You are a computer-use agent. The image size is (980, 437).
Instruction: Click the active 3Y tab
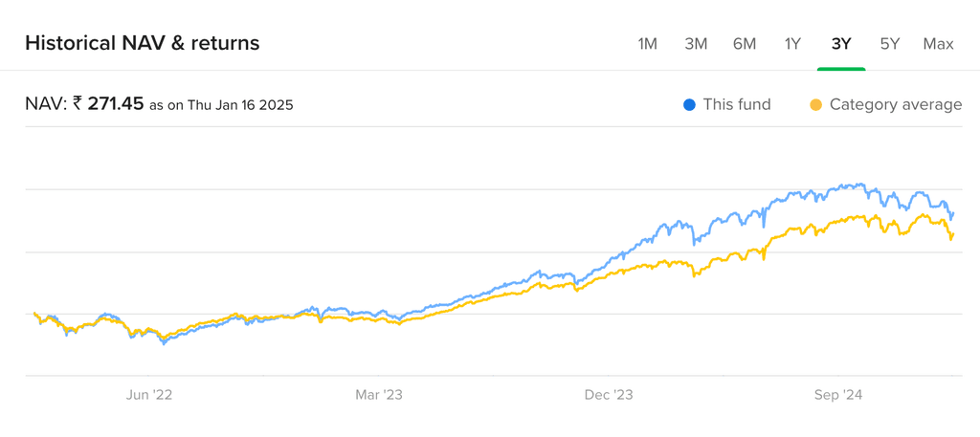(x=841, y=44)
